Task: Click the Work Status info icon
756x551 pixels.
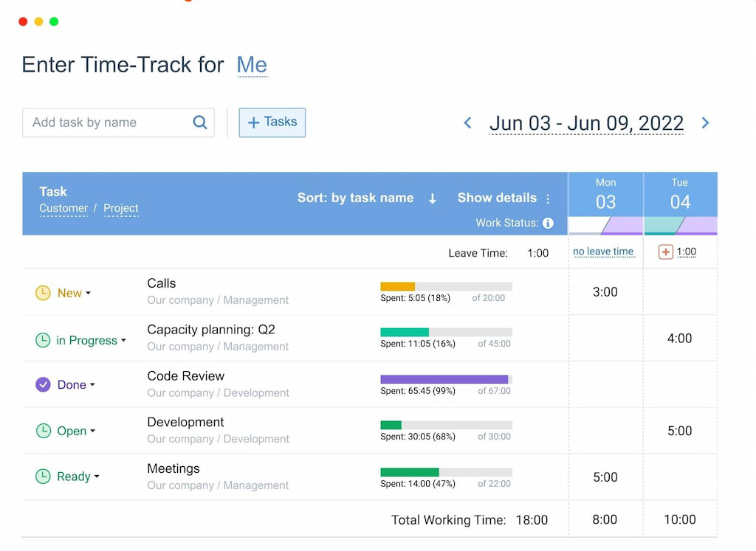Action: coord(548,223)
